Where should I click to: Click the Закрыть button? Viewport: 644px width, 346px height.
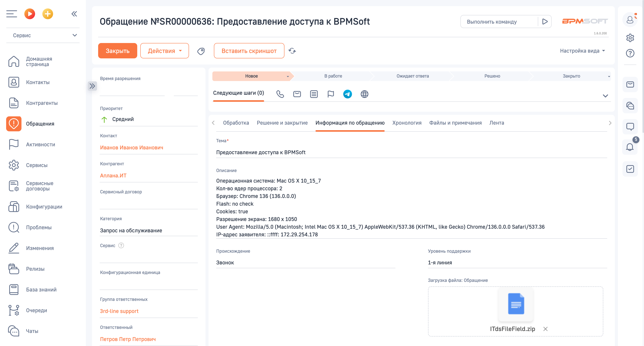coord(117,50)
